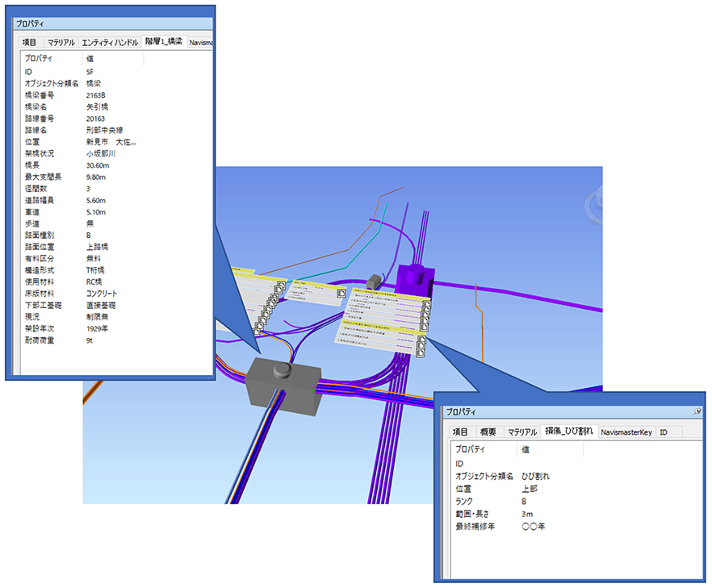Click the pin icon in the lower-right プロパティ panel
This screenshot has width=712, height=588.
(x=697, y=411)
